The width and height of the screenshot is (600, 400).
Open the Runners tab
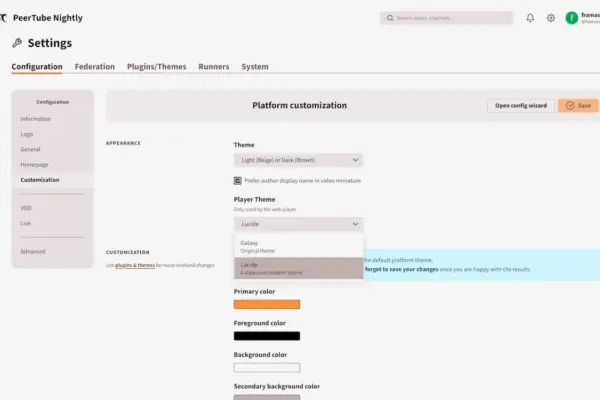pos(214,67)
